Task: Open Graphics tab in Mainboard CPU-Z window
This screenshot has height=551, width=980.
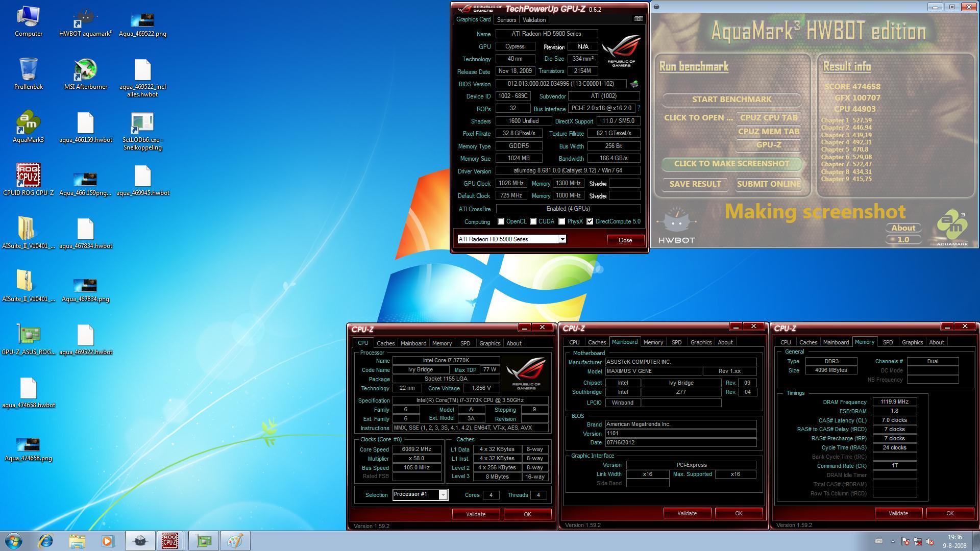Action: [x=701, y=342]
